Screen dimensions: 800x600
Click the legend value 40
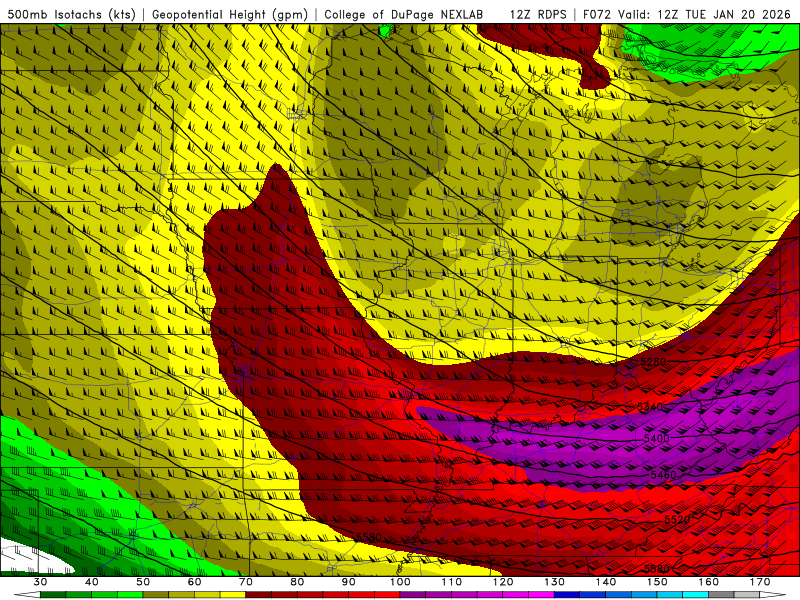pos(91,582)
